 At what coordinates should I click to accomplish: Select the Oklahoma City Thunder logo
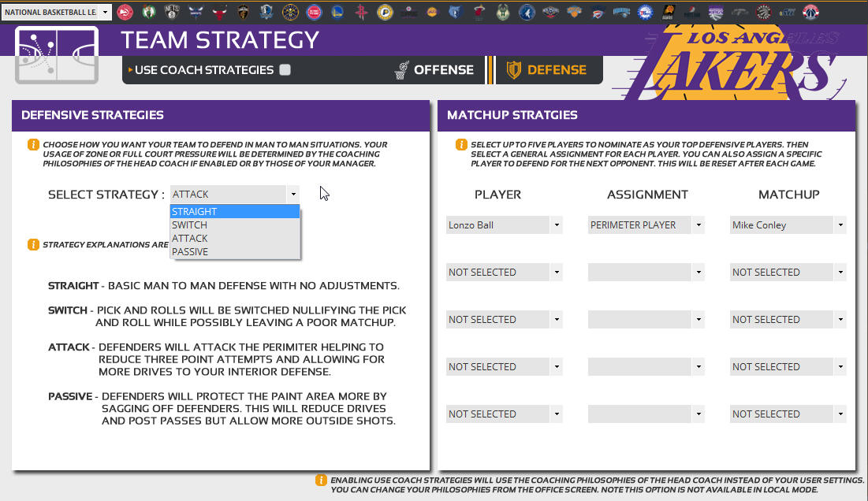(x=598, y=12)
